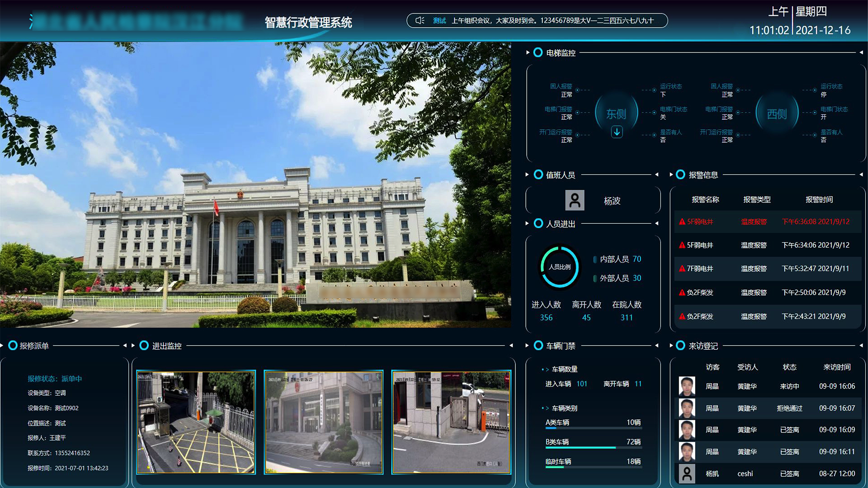The image size is (868, 488).
Task: Click the 值班人员 ring icon
Action: (x=538, y=174)
